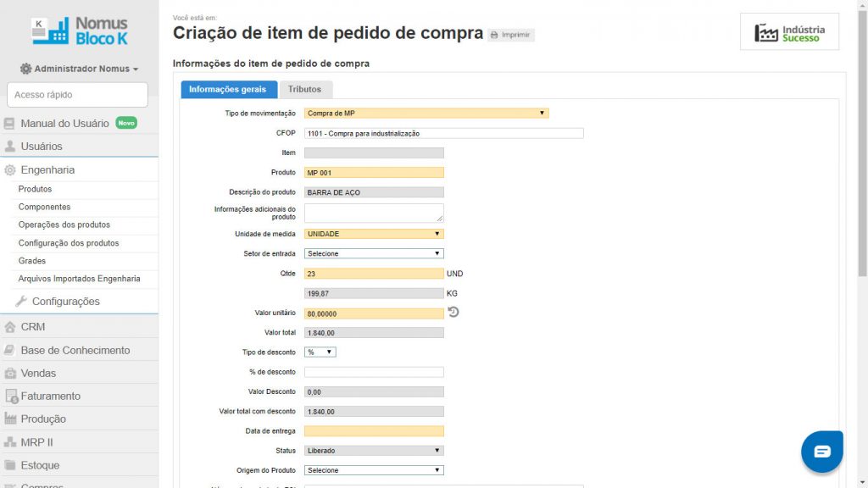The width and height of the screenshot is (868, 488).
Task: Open the chat support bubble icon
Action: point(821,452)
